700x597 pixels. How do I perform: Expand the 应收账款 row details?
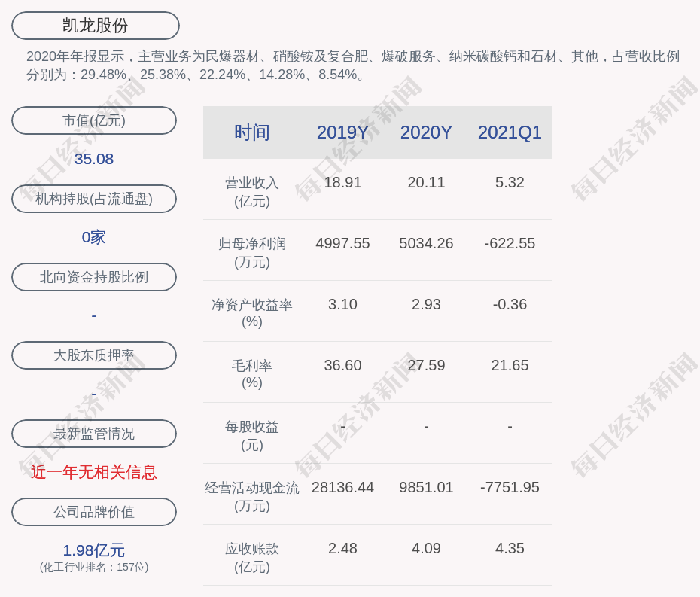point(251,557)
